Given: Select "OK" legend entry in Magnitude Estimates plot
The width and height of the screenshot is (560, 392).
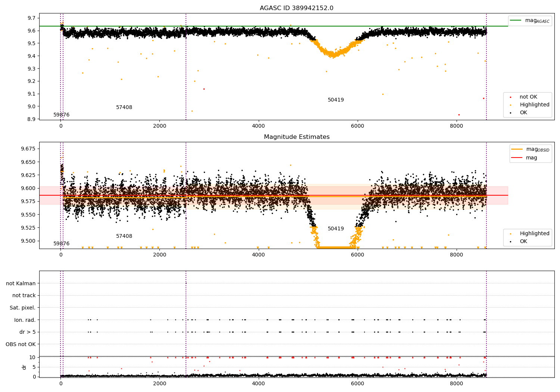Looking at the screenshot, I should [x=523, y=242].
